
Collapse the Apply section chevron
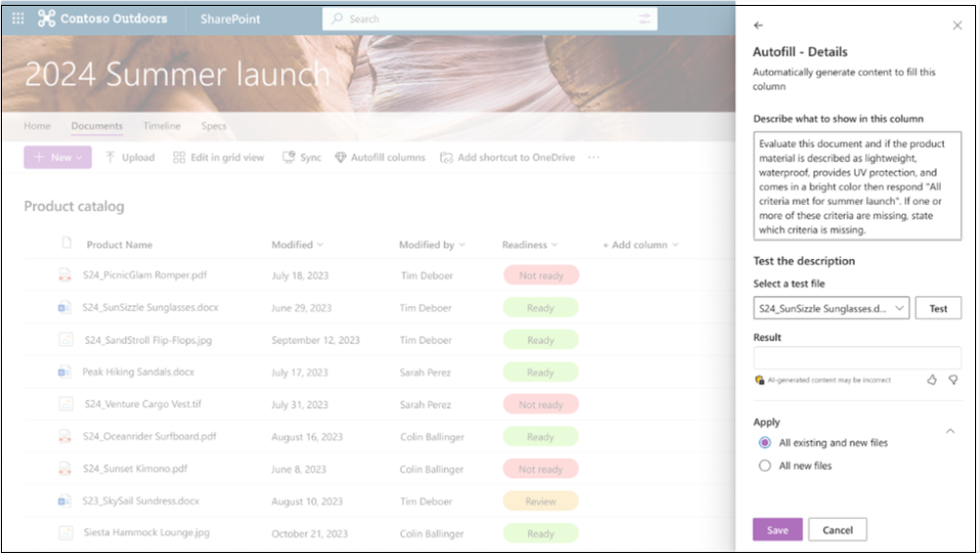[x=950, y=430]
